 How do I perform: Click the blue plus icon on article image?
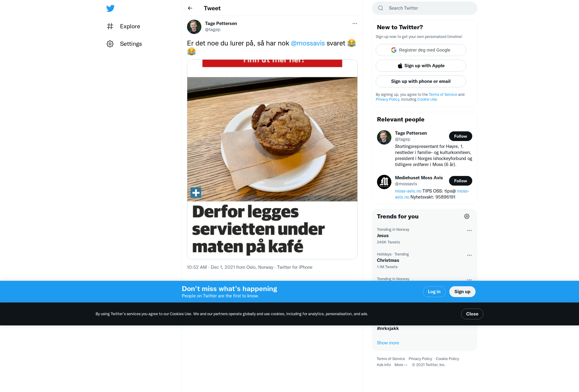coord(196,193)
